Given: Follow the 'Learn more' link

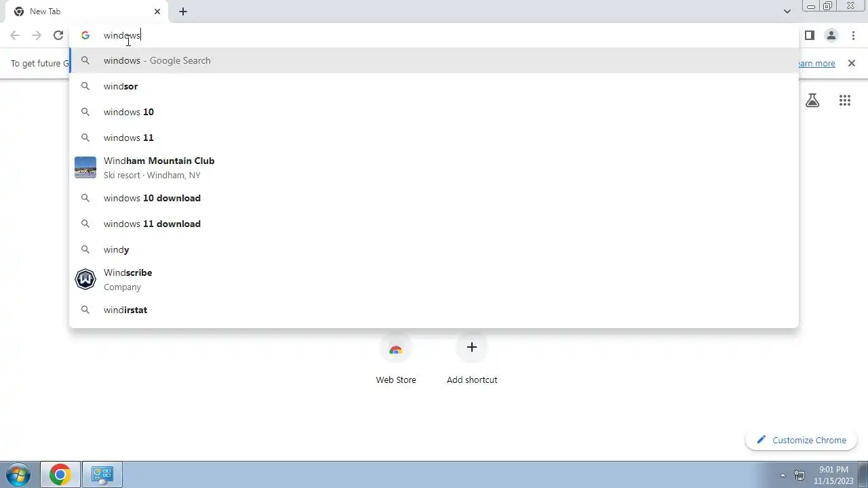Looking at the screenshot, I should [x=816, y=63].
